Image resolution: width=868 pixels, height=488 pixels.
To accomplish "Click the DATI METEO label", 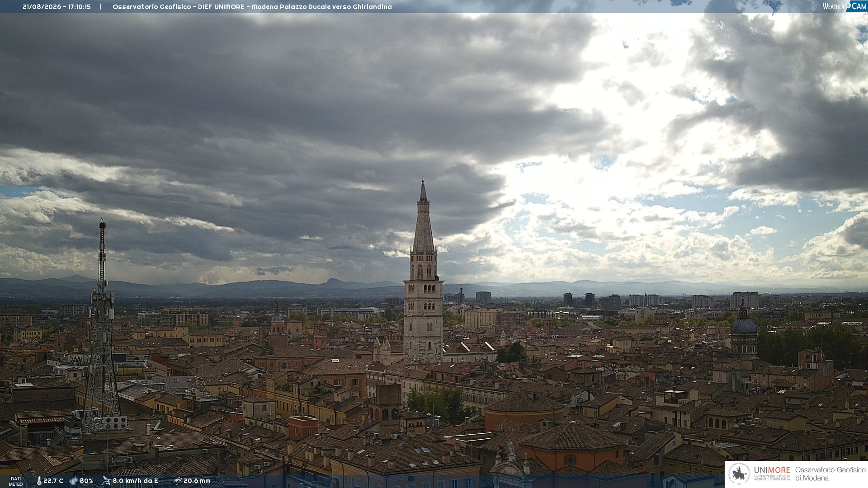I will (16, 481).
